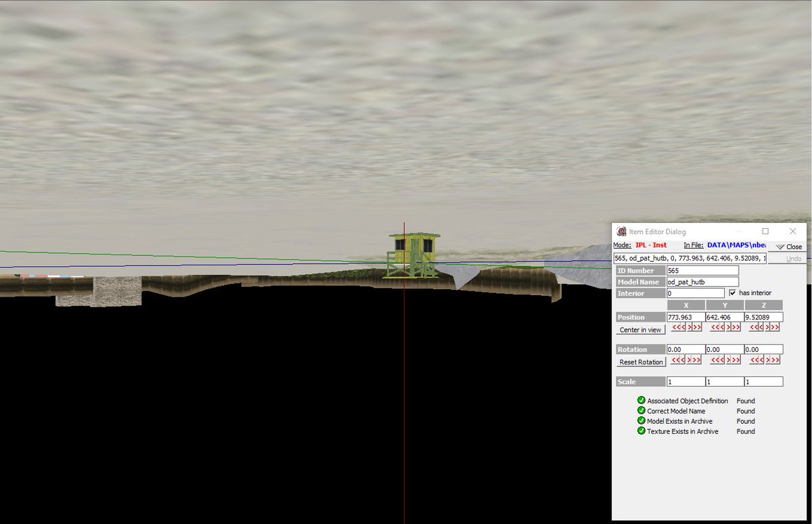Viewport: 812px width, 524px height.
Task: Click the 'IPL - Inst' mode text
Action: [651, 245]
